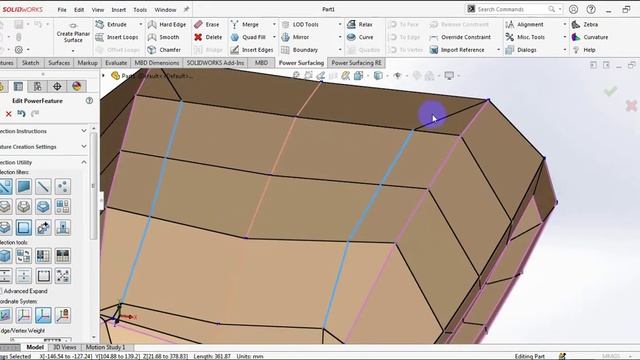Toggle the vertex selection filter
This screenshot has width=640, height=360.
click(62, 187)
